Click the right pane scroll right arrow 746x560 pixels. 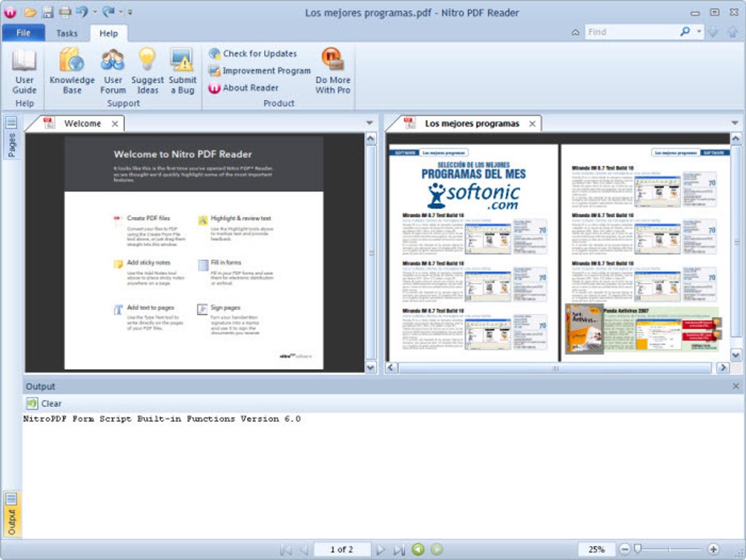pyautogui.click(x=723, y=368)
